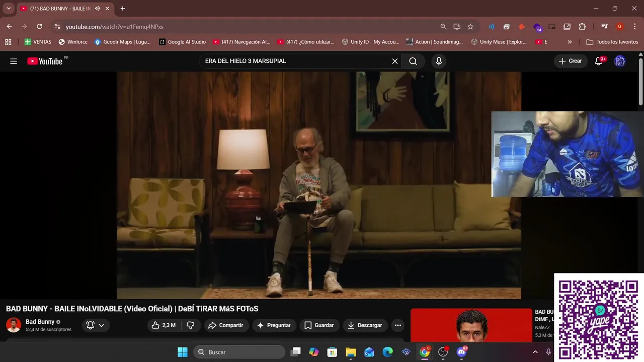Viewport: 644px width, 362px height.
Task: Open the Geodir Maps bookmark
Action: tap(122, 42)
